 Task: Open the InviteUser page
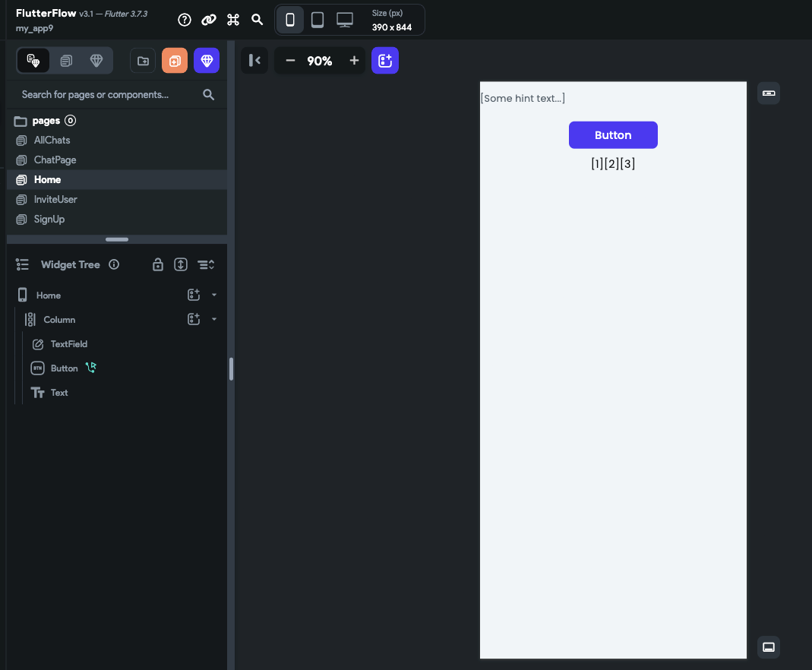(x=117, y=199)
